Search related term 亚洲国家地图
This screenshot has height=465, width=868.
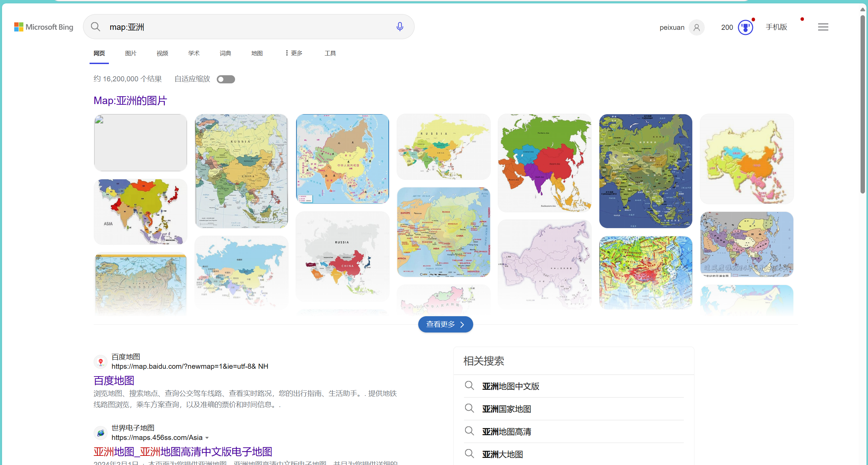tap(506, 409)
